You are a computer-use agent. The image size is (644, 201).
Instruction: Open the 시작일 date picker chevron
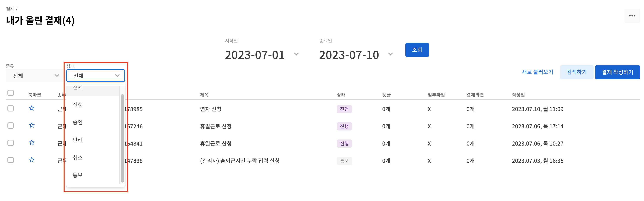tap(296, 54)
